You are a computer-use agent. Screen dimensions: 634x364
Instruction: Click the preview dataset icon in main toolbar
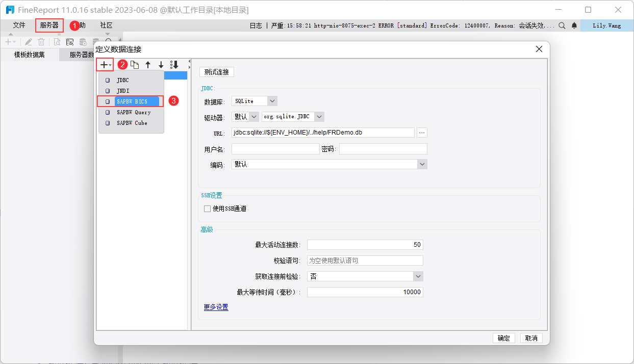point(57,42)
